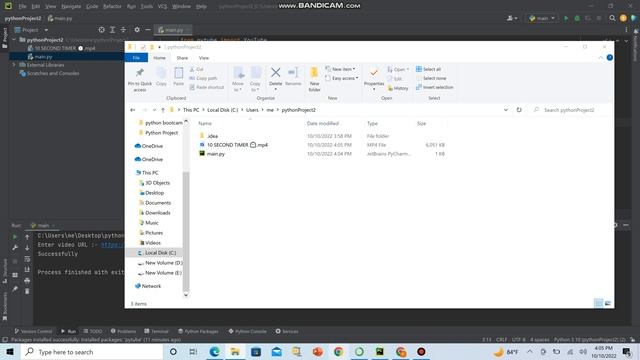
Task: Click taskbar search box
Action: tap(92, 351)
